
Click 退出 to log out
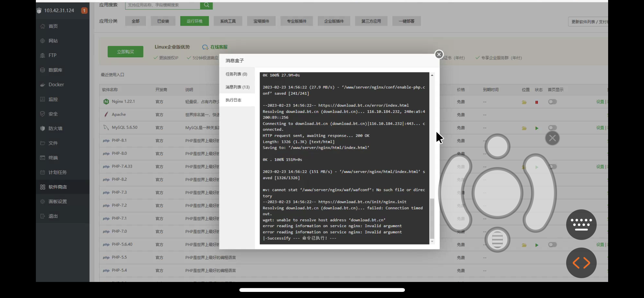[x=62, y=216]
